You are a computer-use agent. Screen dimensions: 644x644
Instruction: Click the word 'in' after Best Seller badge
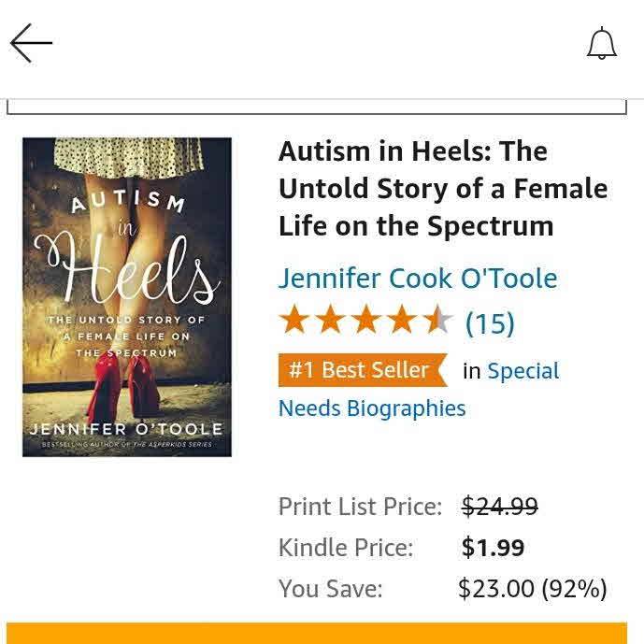tap(471, 371)
